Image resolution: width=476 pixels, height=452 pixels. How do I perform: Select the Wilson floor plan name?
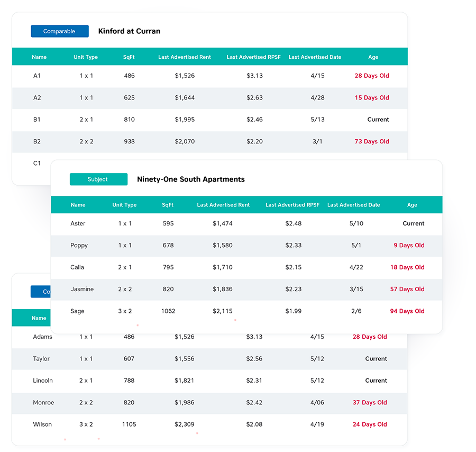coord(42,424)
